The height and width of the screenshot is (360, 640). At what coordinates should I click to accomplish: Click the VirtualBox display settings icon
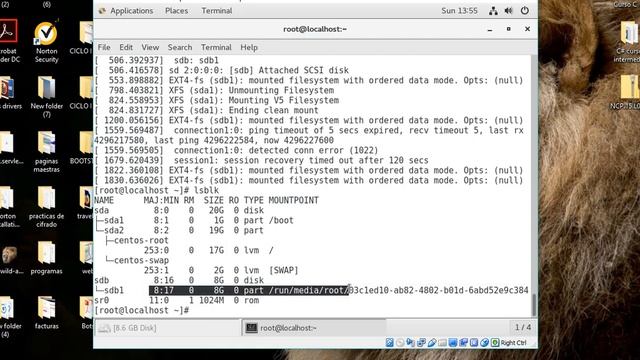tap(453, 342)
